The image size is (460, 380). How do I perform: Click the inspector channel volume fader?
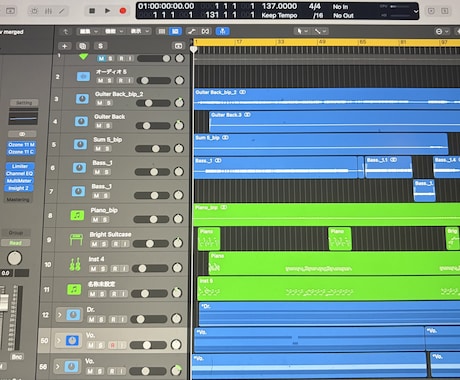click(x=3, y=303)
